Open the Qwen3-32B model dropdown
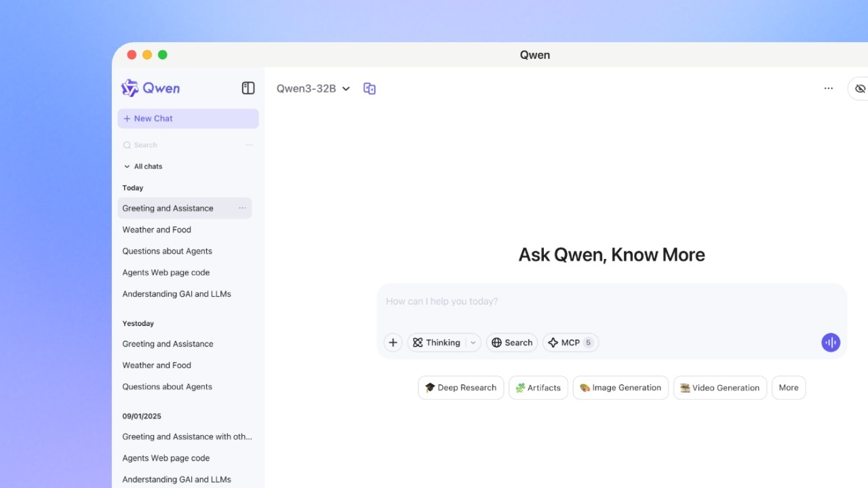Screen dimensions: 868x488 [x=313, y=89]
